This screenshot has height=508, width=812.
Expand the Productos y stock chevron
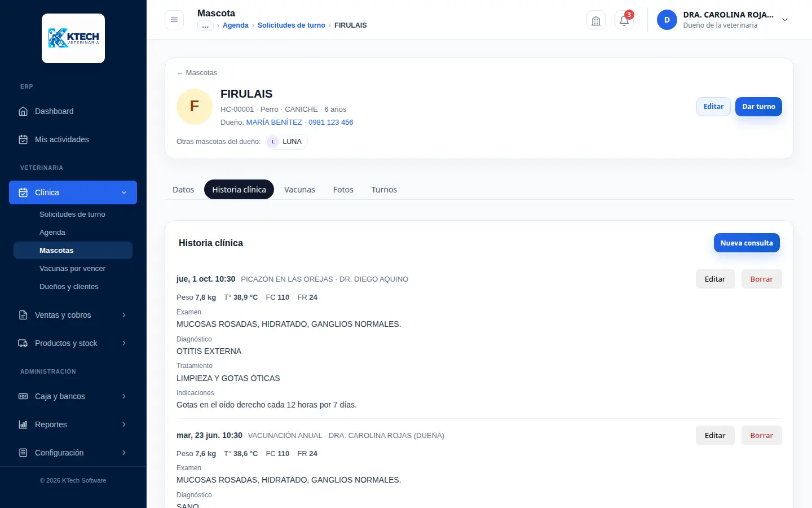click(124, 343)
